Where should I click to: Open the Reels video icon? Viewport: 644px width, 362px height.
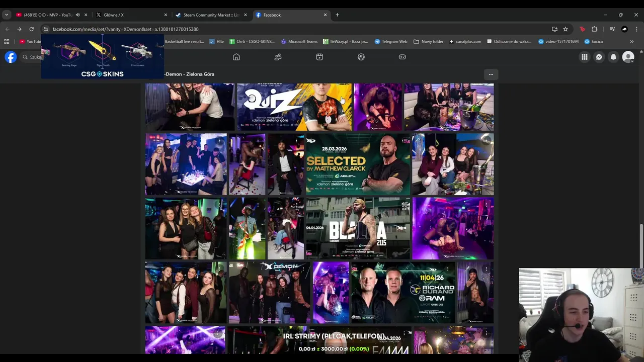pyautogui.click(x=319, y=57)
